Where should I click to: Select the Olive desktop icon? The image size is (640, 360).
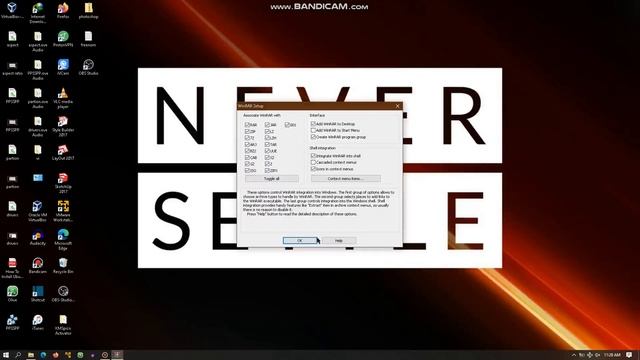(x=12, y=293)
